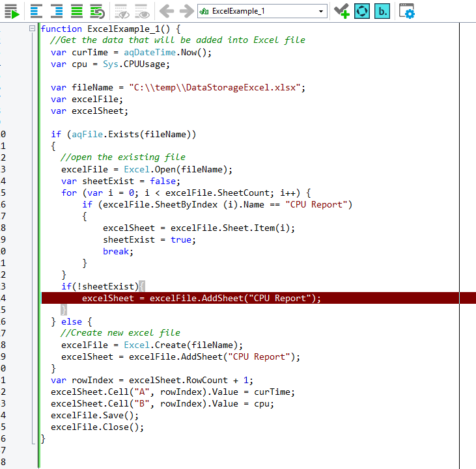Open the window settings gear icon

(x=407, y=11)
